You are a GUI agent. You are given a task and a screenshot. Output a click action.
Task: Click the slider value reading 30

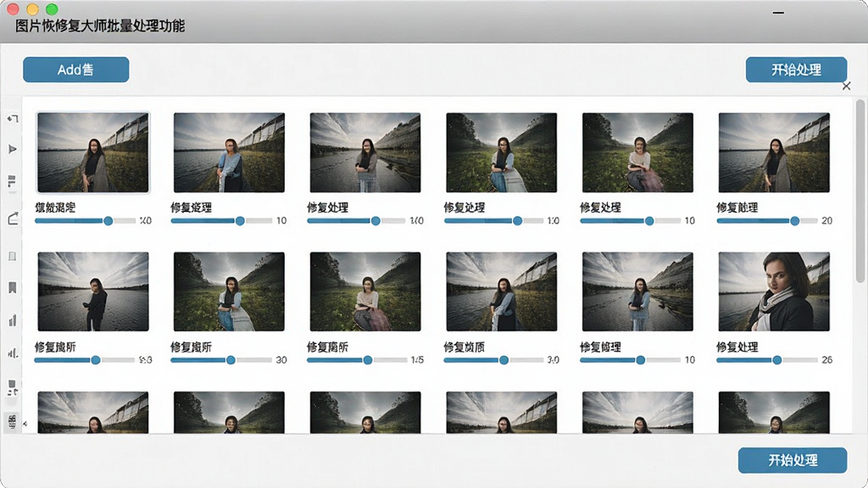coord(281,360)
